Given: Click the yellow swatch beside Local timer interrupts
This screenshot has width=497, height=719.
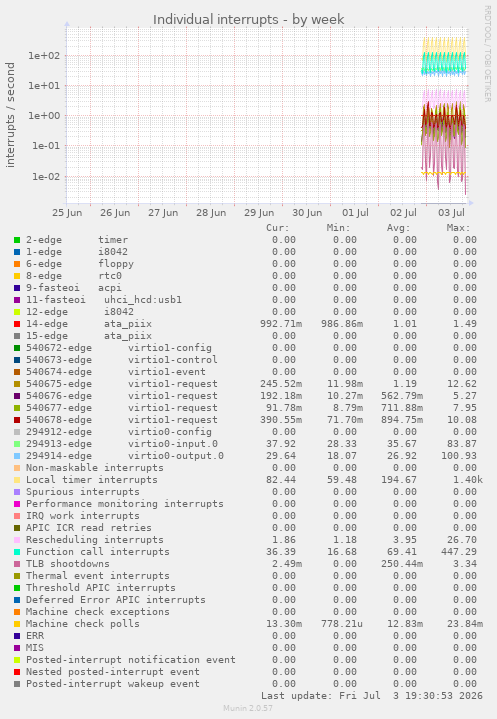Looking at the screenshot, I should pyautogui.click(x=17, y=480).
